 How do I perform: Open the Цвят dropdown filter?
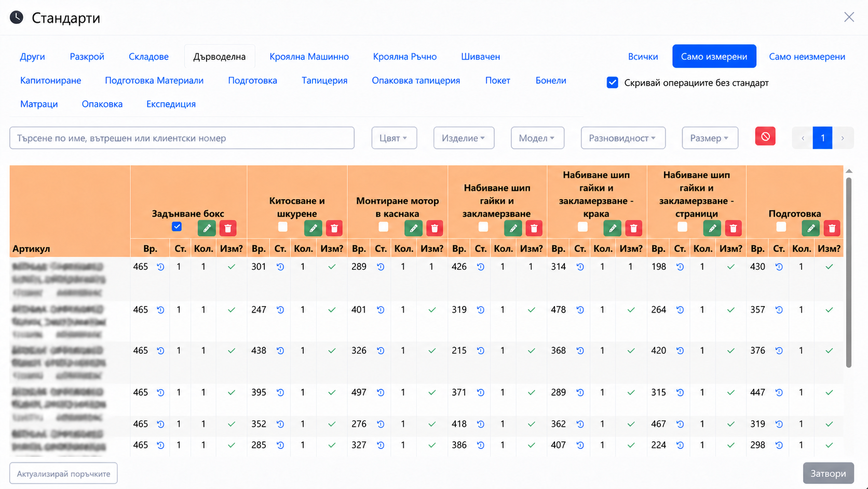click(394, 138)
